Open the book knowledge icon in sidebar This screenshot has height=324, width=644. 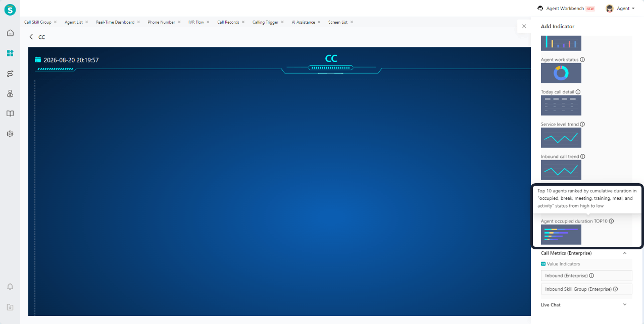10,114
